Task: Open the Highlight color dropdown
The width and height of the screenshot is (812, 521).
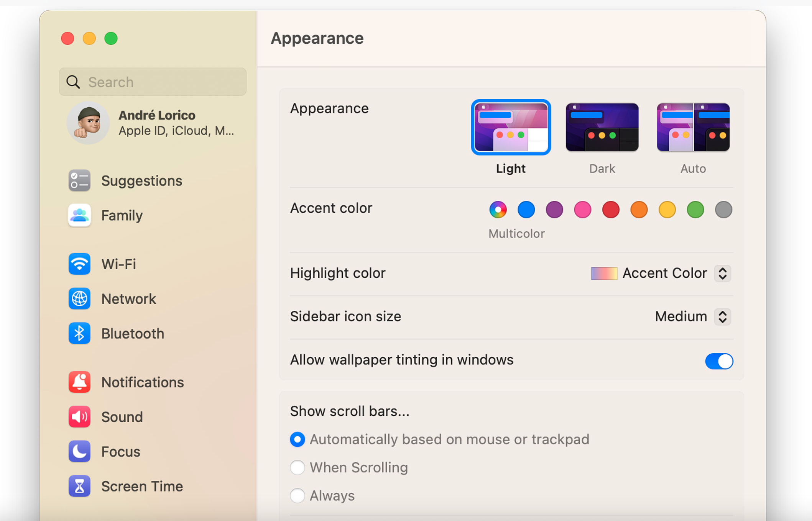Action: point(722,273)
